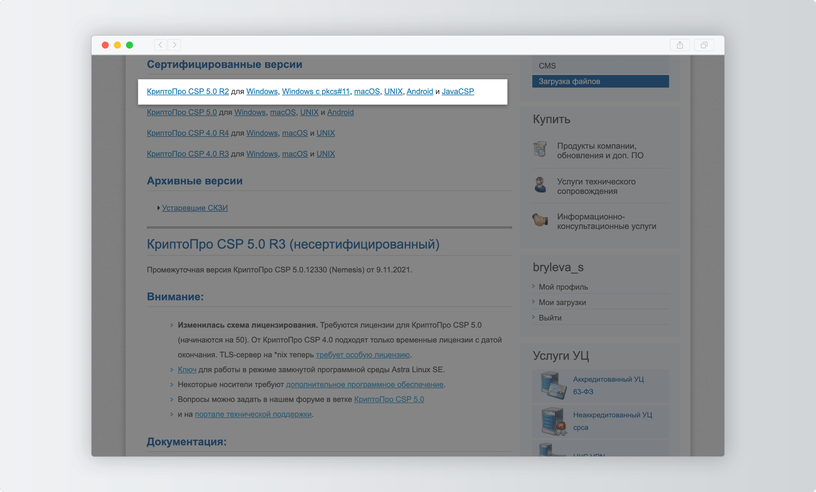Open портале технической поддержки link
This screenshot has height=492, width=816.
pyautogui.click(x=253, y=414)
